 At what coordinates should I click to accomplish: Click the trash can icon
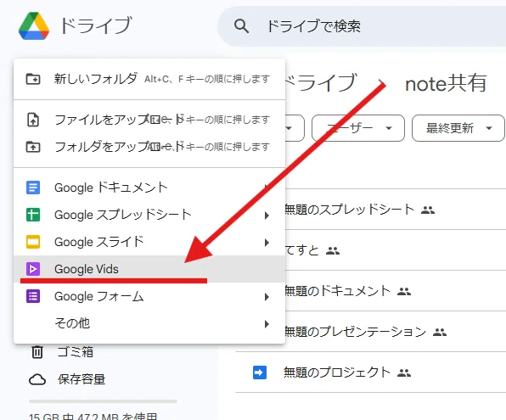click(37, 351)
